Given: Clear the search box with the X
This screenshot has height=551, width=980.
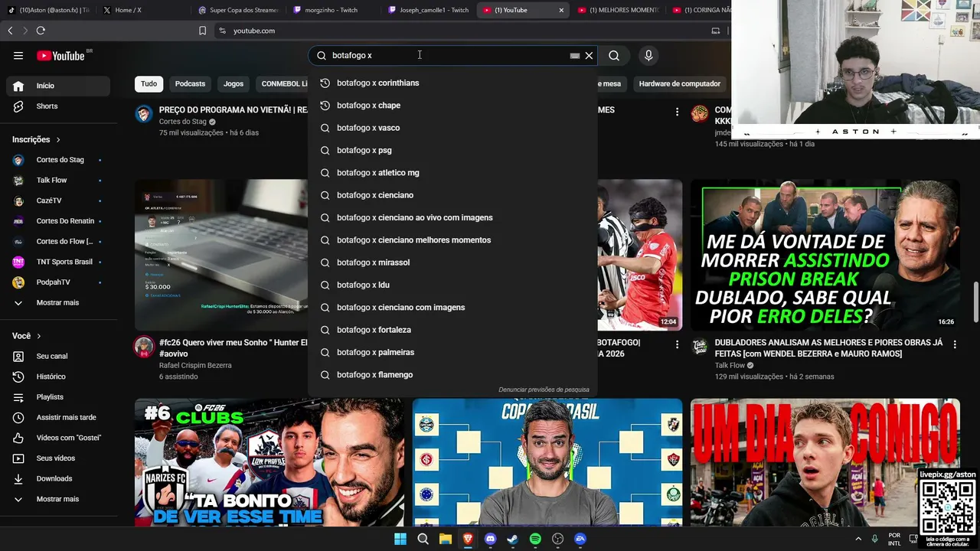Looking at the screenshot, I should [589, 55].
